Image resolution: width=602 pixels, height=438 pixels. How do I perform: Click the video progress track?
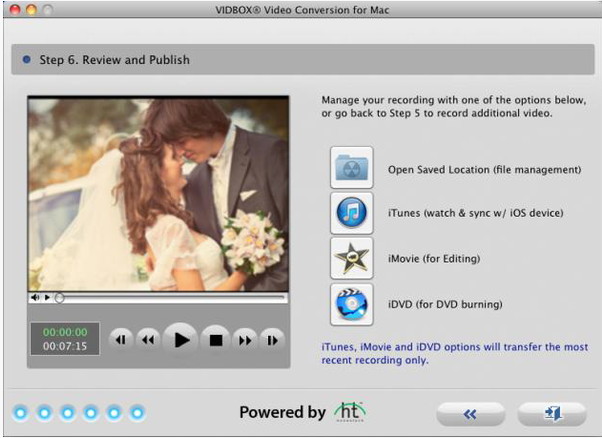[174, 298]
